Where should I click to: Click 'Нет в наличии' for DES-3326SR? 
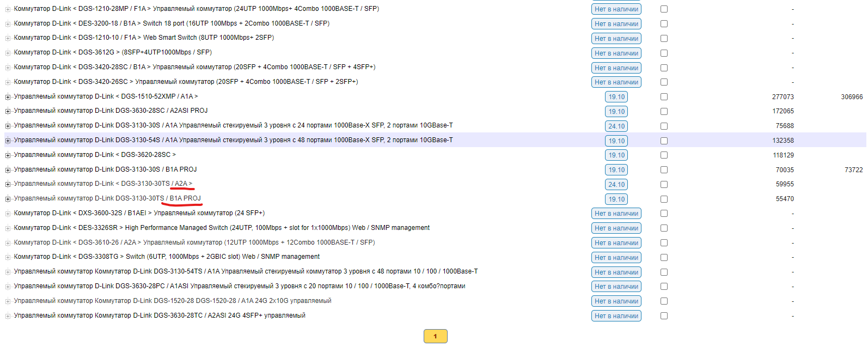pyautogui.click(x=616, y=228)
